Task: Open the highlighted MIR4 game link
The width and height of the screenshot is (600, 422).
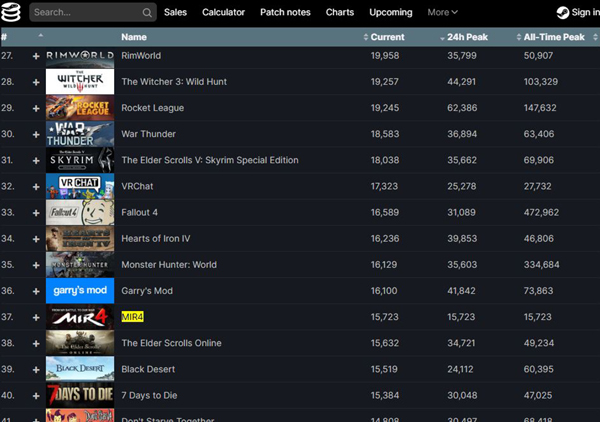Action: 132,316
